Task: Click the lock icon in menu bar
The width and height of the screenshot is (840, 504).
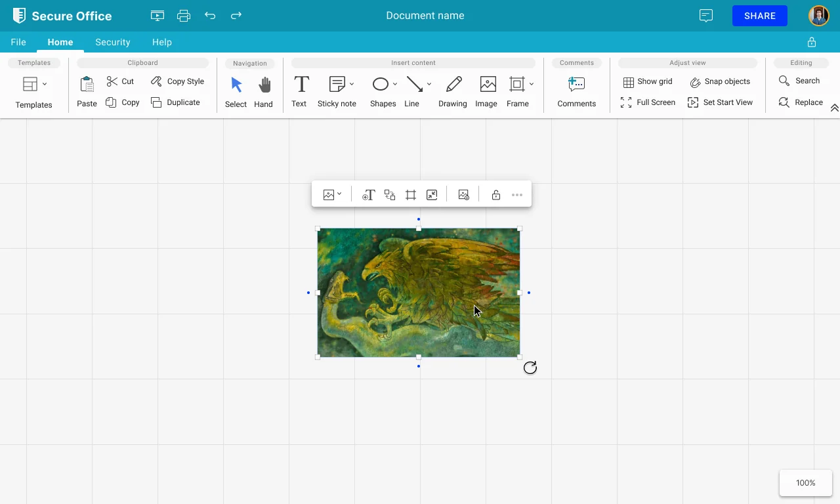Action: coord(812,42)
